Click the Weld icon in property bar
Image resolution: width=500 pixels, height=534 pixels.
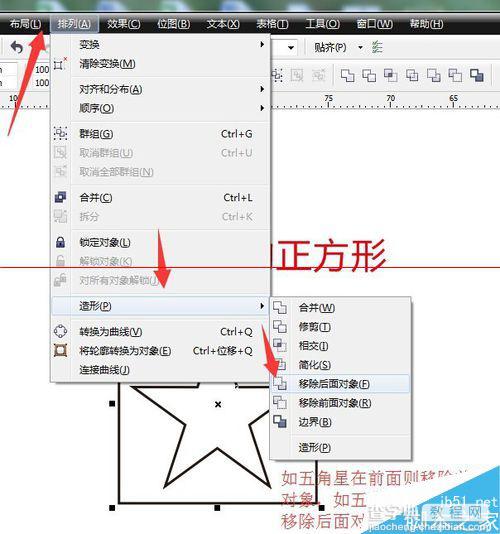[347, 75]
